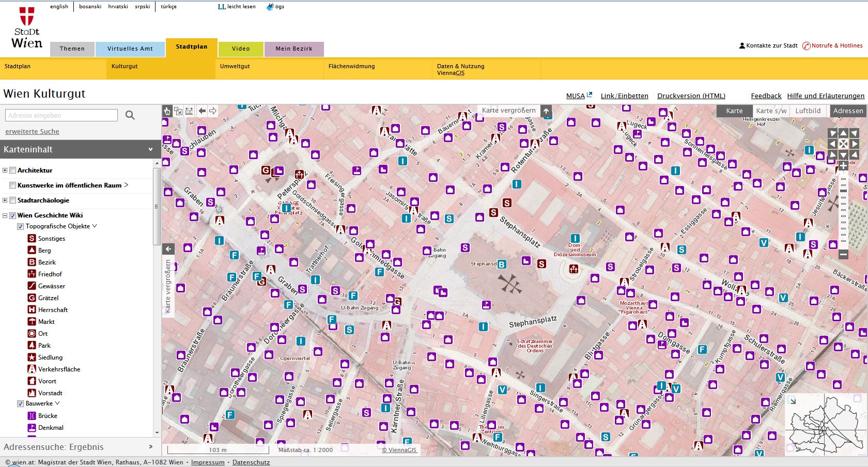This screenshot has width=868, height=467.
Task: Toggle Kunstwerke im öffentlichen Raum checkbox
Action: coord(12,185)
